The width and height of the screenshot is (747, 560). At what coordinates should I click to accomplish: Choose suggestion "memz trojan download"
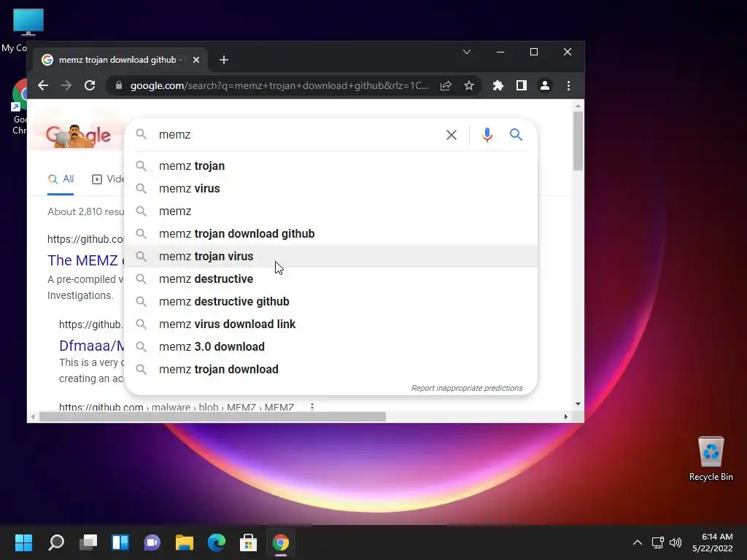click(x=330, y=370)
